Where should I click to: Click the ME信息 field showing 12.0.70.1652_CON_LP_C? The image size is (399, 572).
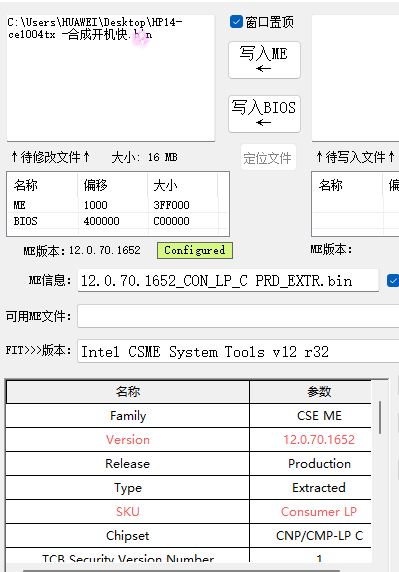click(x=228, y=280)
